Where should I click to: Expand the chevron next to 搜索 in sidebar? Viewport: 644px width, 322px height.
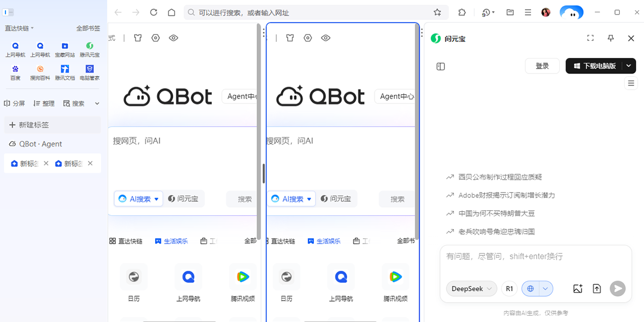[97, 104]
